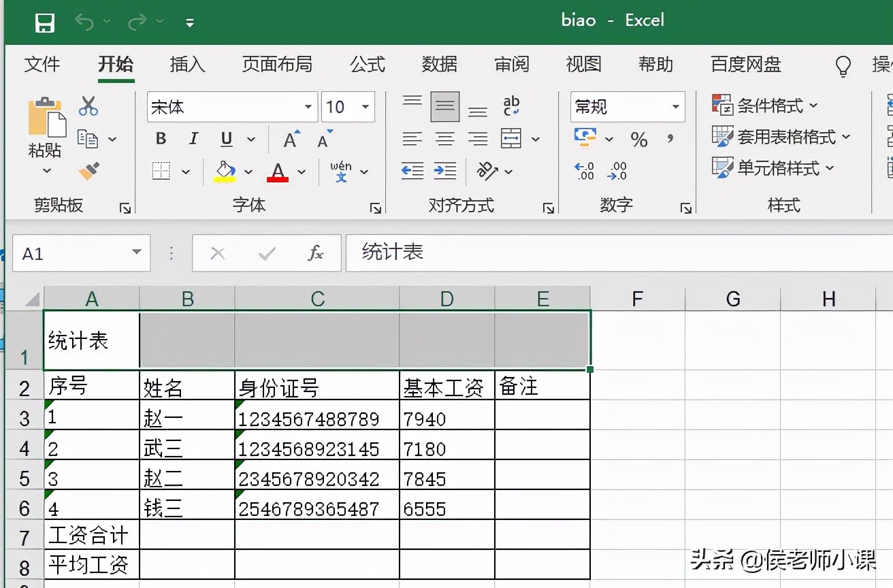The image size is (893, 588).
Task: Activate the Format Painter brush
Action: pyautogui.click(x=89, y=170)
